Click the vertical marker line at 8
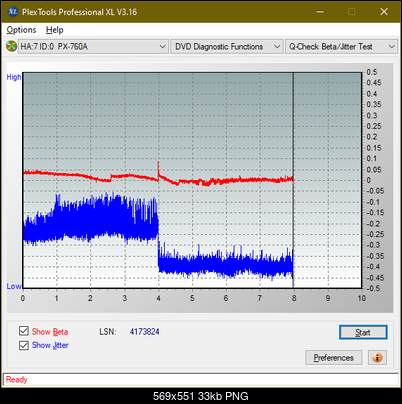Screen dimensions: 402x404 tap(293, 180)
